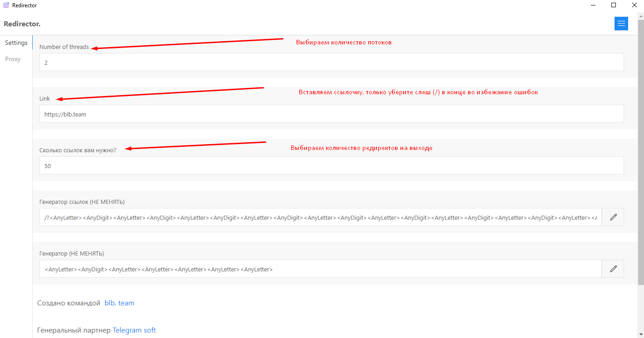Click the Link field containing https://blb.team
Image resolution: width=644 pixels, height=338 pixels.
(331, 114)
